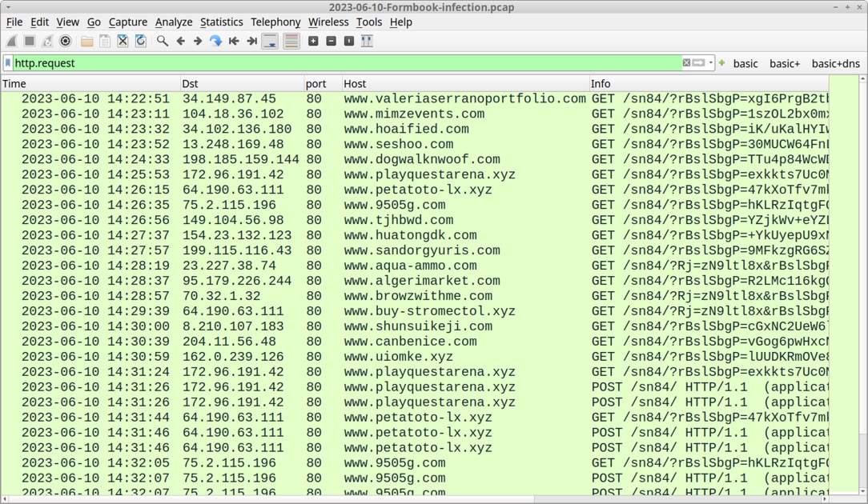Open the View menu
The image size is (868, 504).
[x=67, y=22]
